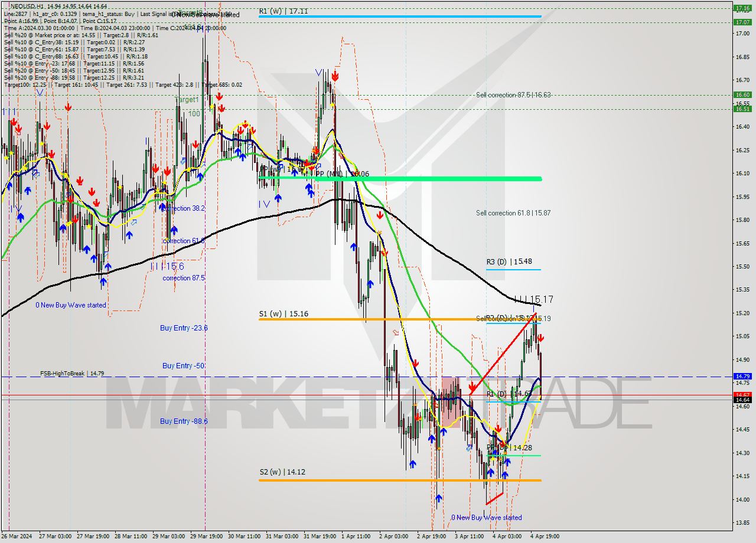Image resolution: width=756 pixels, height=543 pixels.
Task: Click the '26 Mar 2024' date on time axis
Action: pos(15,537)
